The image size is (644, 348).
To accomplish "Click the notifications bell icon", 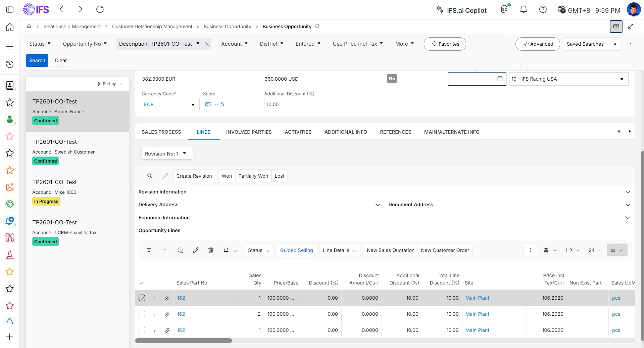I will click(523, 9).
